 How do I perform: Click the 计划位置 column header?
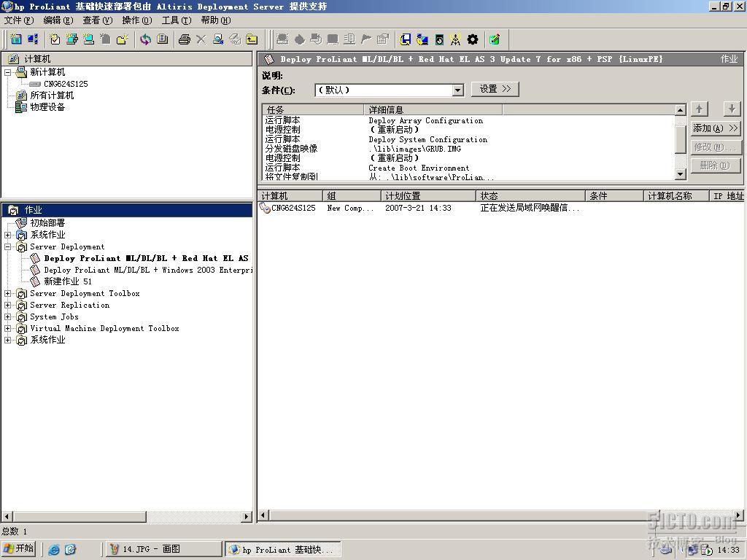428,195
